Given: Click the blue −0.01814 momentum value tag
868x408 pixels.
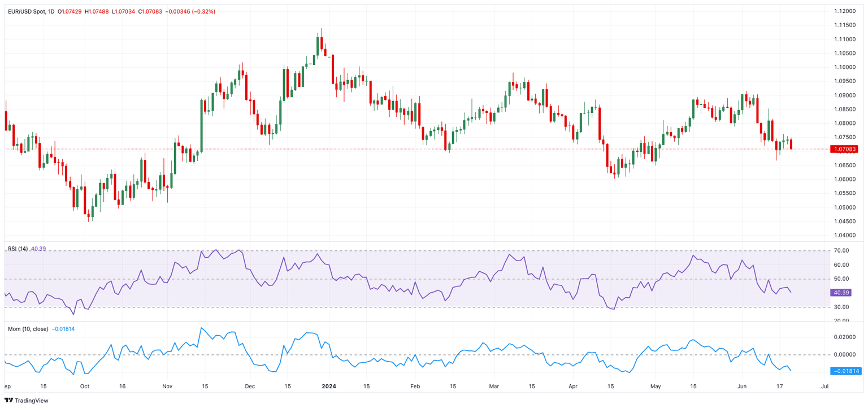Looking at the screenshot, I should tap(844, 371).
